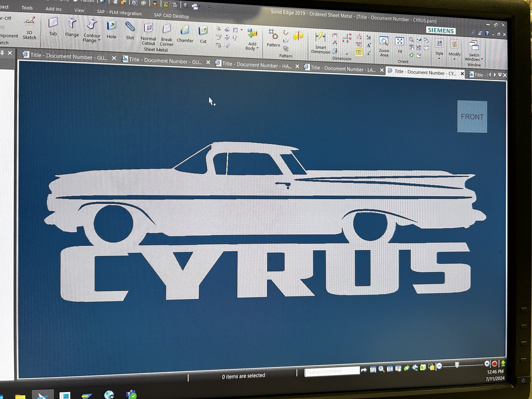Screen dimensions: 532x399
Task: Adjust the zoom slider in status bar
Action: pyautogui.click(x=457, y=365)
